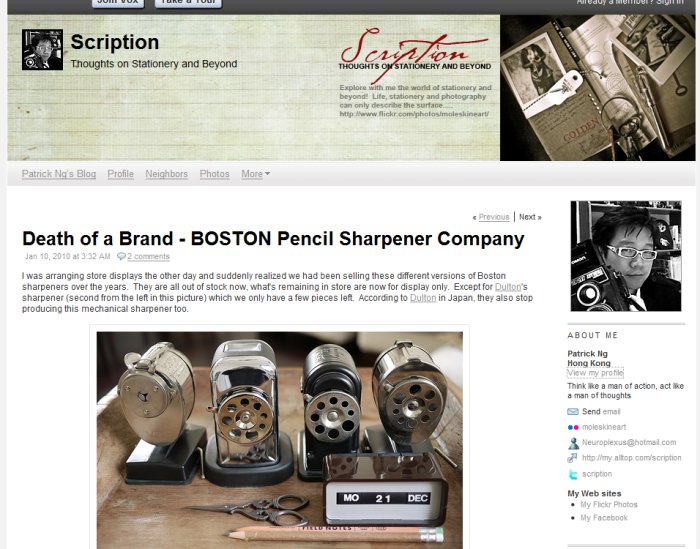
Task: Open the 2 comments link
Action: 148,256
